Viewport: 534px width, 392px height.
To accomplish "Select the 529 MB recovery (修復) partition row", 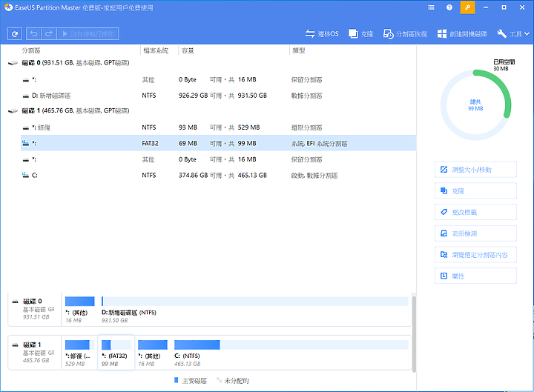I will (218, 127).
